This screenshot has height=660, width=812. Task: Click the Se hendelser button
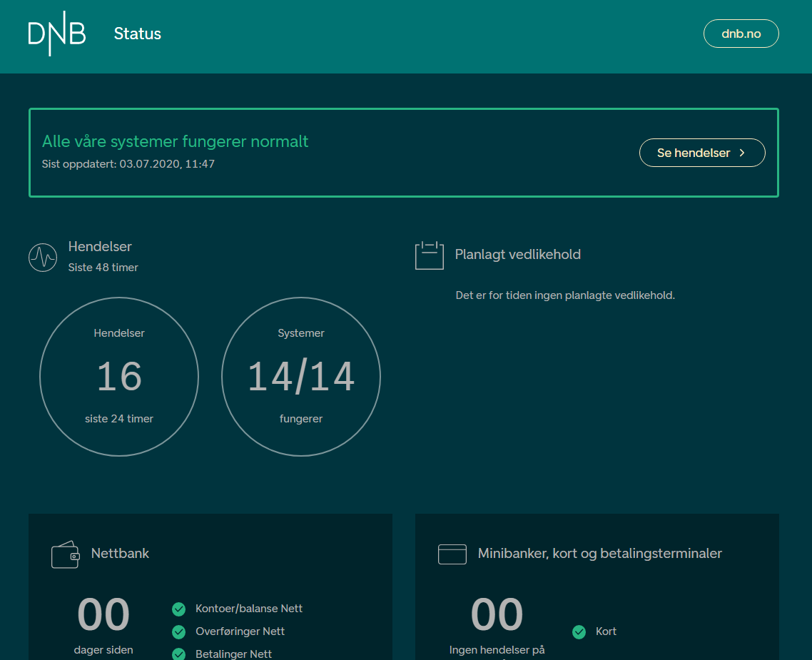[702, 152]
